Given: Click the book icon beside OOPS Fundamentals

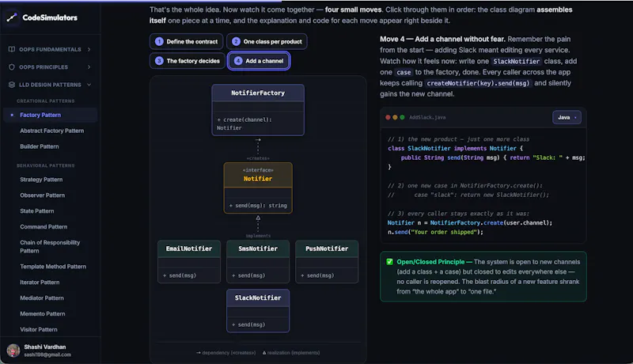Looking at the screenshot, I should 12,49.
